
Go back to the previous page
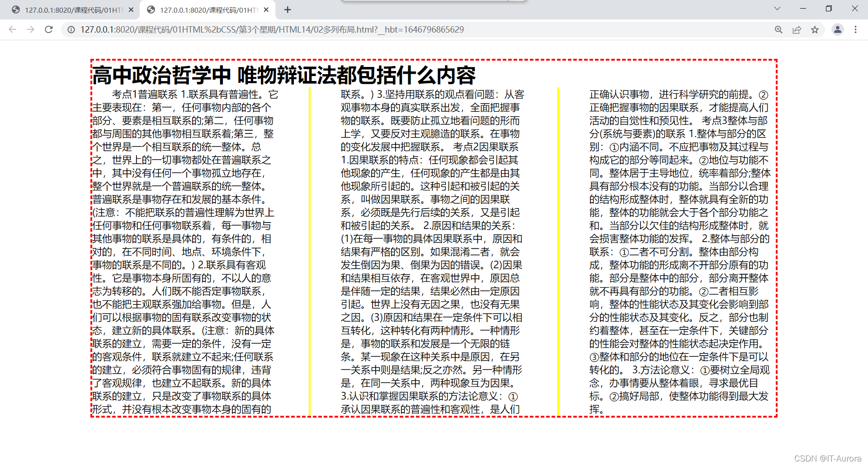point(12,29)
